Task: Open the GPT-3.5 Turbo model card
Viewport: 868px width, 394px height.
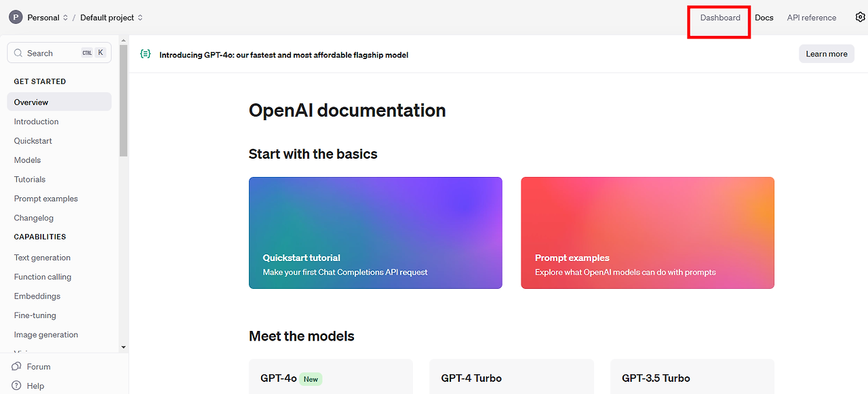Action: tap(692, 377)
